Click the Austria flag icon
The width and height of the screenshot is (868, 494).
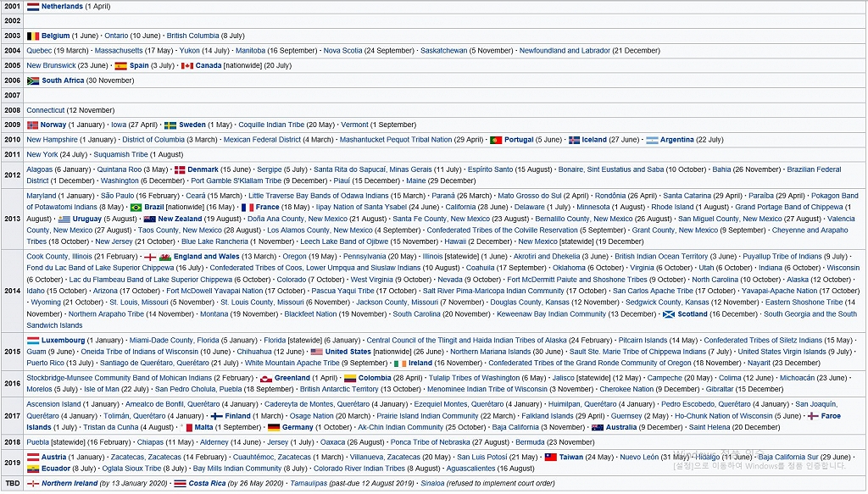[x=33, y=458]
